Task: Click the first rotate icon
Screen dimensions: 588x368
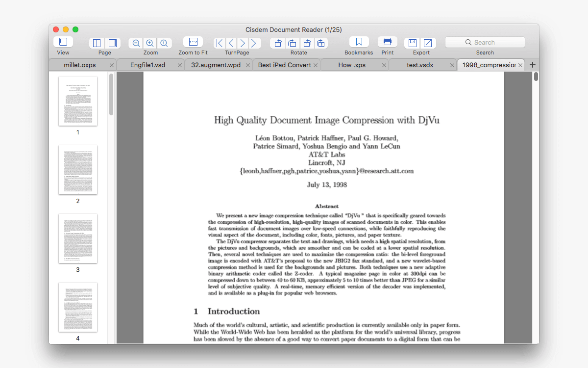Action: (278, 43)
